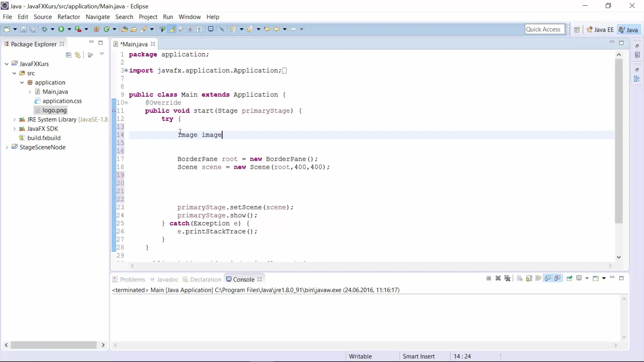This screenshot has height=362, width=644.
Task: Open Package Explorer View Menu triangle
Action: pos(102,54)
